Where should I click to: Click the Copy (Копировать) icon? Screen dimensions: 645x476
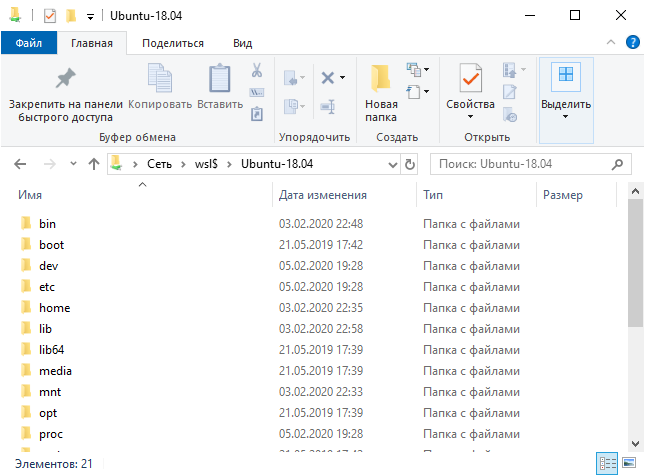tap(160, 78)
